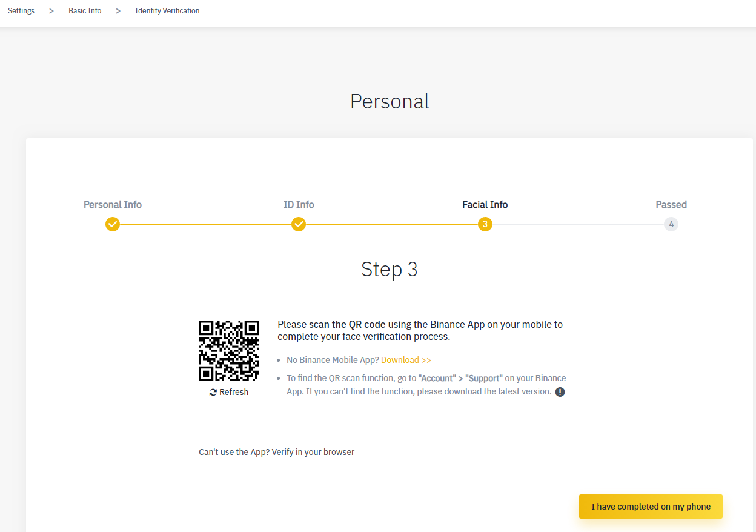756x532 pixels.
Task: Click the Download >> link for Binance App
Action: 406,359
